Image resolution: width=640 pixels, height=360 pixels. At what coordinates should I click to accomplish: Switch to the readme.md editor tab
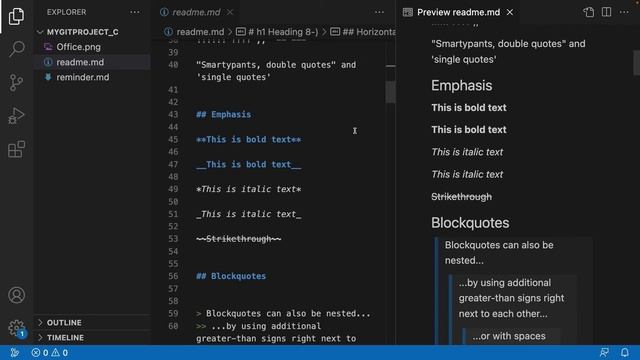pos(196,12)
